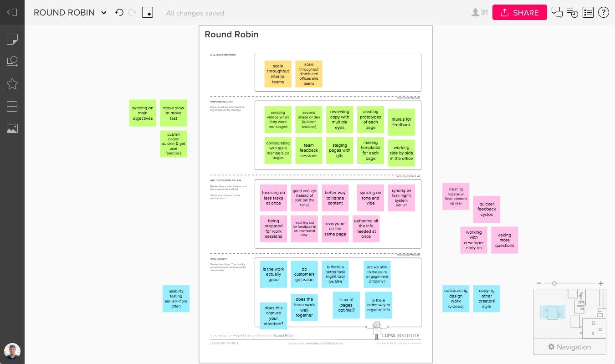
Task: Select blue note 'copying other creators style'
Action: pos(487,298)
